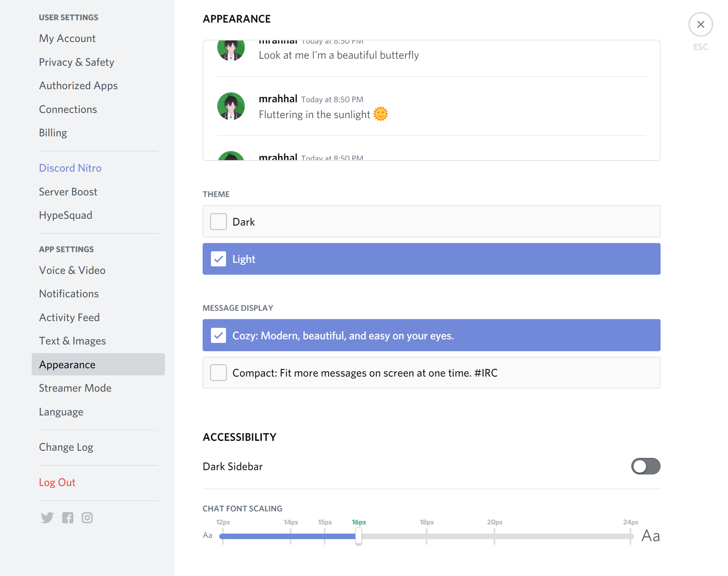
Task: Select the Appearance settings tab
Action: pyautogui.click(x=98, y=364)
